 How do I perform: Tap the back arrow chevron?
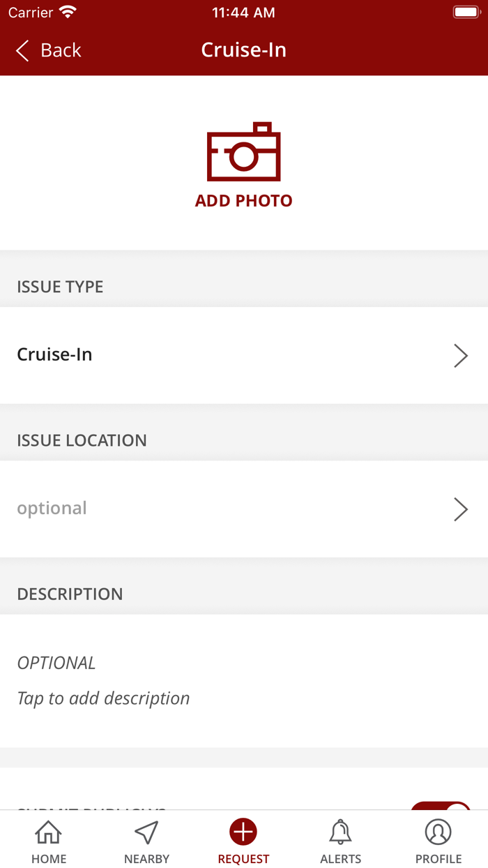(x=22, y=50)
